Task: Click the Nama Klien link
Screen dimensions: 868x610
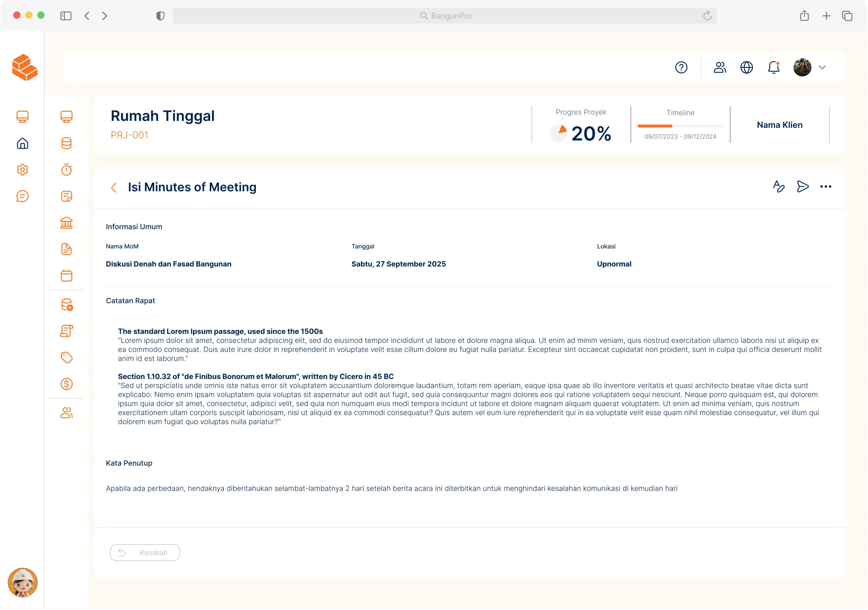Action: [x=779, y=125]
